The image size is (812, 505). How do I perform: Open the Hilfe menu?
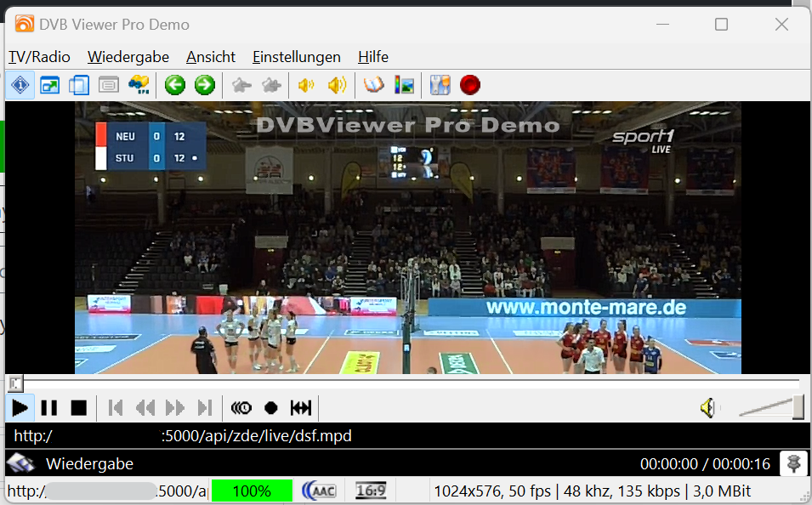tap(373, 57)
